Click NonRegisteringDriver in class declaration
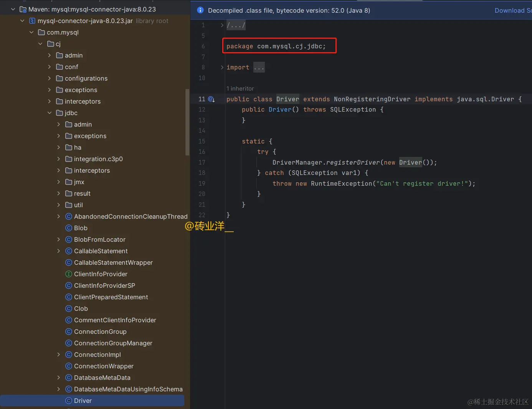Viewport: 532px width, 409px height. (x=372, y=99)
